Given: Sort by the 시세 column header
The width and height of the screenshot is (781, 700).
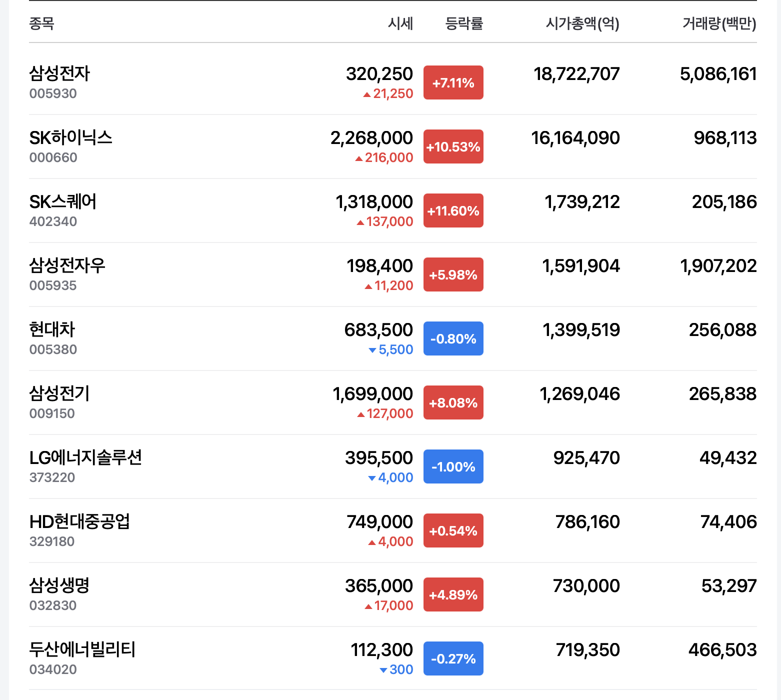Looking at the screenshot, I should (400, 23).
